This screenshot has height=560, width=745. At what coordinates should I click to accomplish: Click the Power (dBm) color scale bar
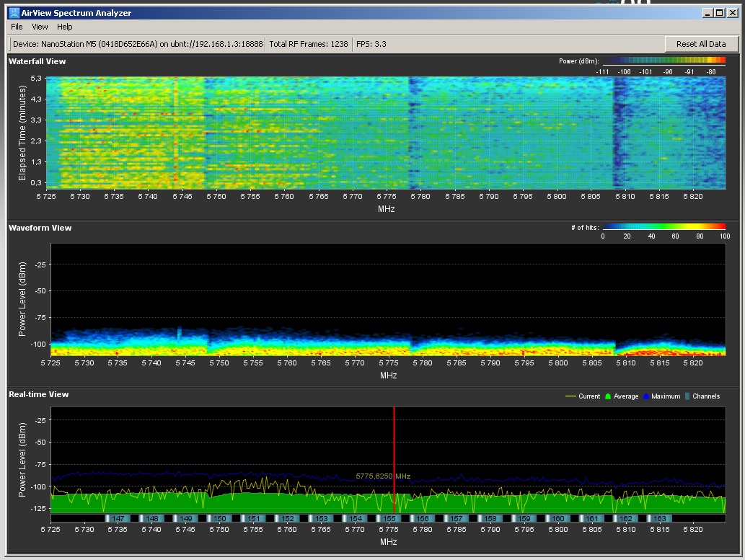[664, 61]
